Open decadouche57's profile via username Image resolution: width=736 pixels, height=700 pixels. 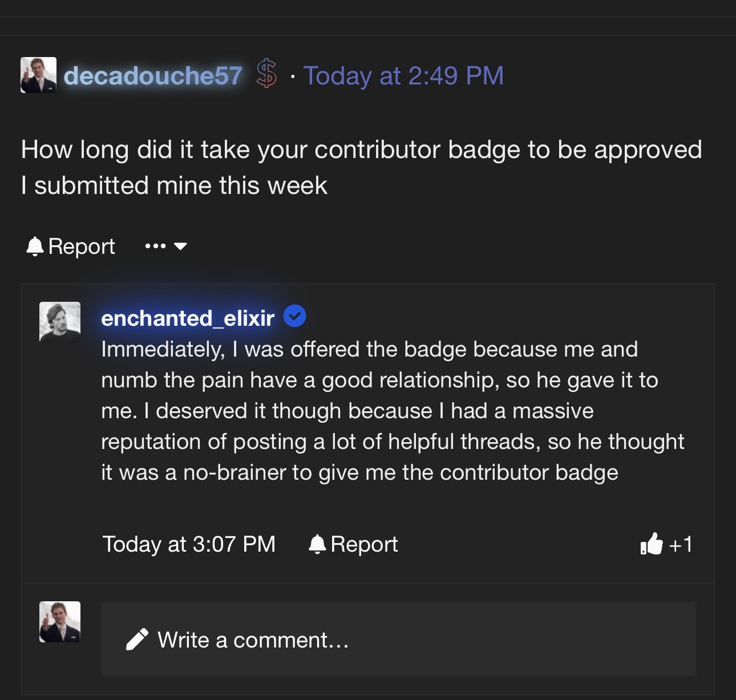pos(153,76)
